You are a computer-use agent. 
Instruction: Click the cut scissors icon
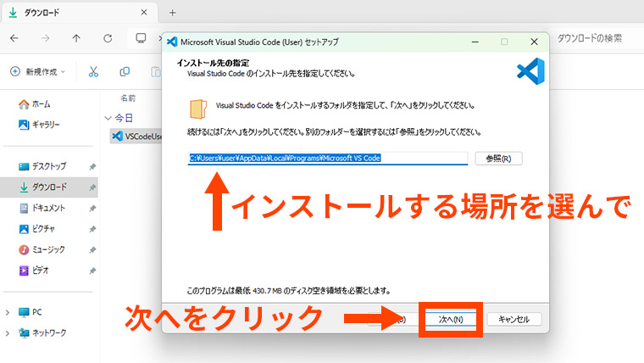[x=94, y=71]
